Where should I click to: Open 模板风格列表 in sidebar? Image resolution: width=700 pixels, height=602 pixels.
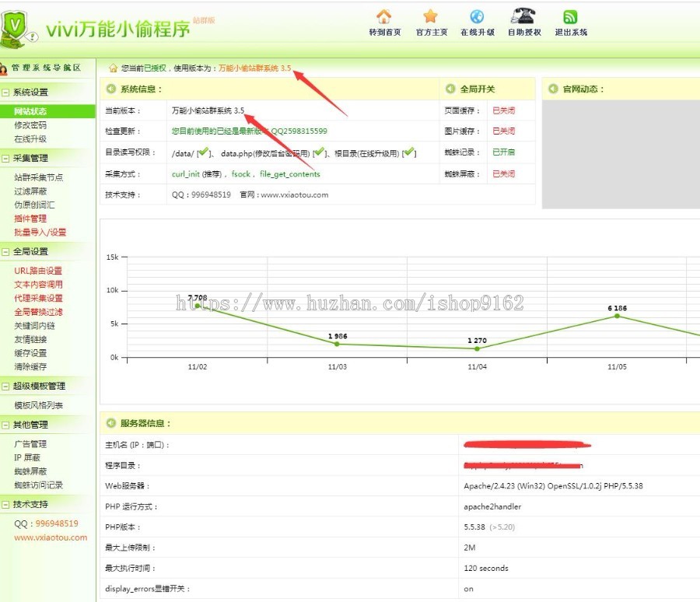pyautogui.click(x=38, y=405)
